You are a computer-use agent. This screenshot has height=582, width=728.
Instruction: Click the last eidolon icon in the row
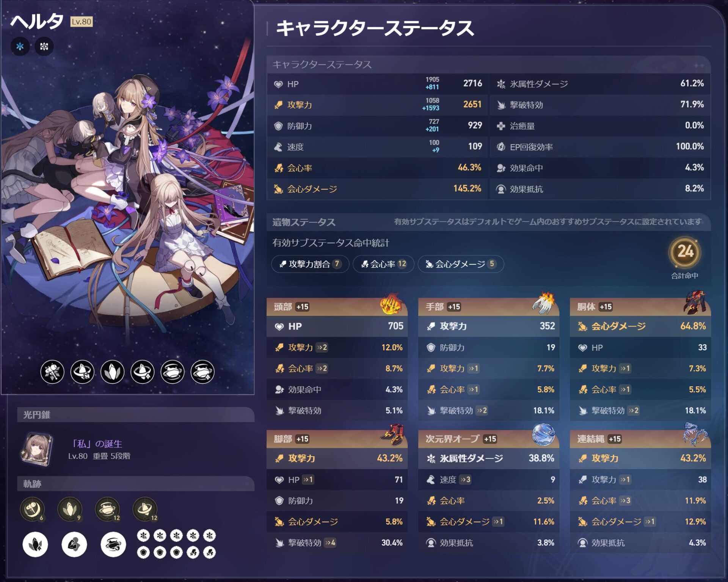202,372
